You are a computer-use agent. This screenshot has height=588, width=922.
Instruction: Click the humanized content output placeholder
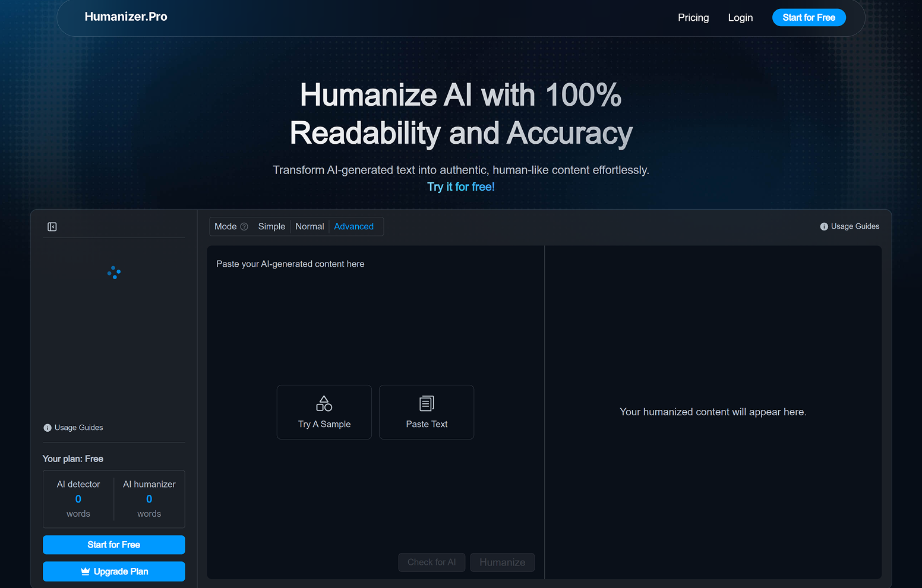coord(713,412)
